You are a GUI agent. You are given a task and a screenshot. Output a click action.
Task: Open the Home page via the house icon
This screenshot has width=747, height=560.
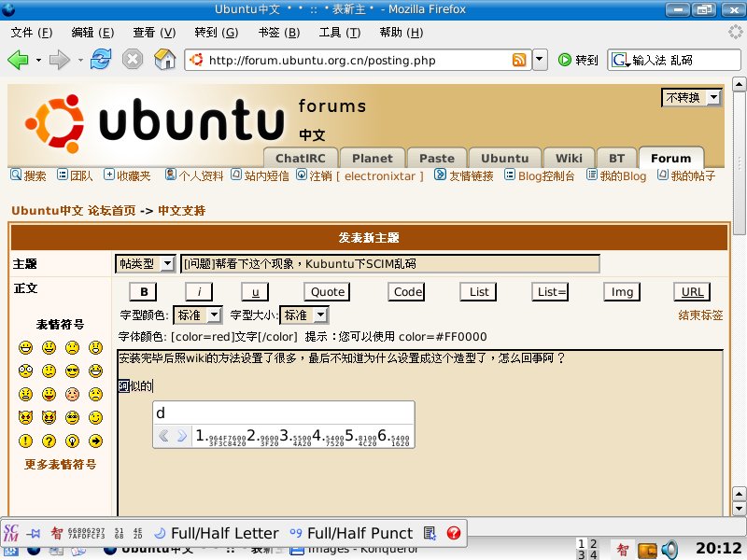pos(165,60)
